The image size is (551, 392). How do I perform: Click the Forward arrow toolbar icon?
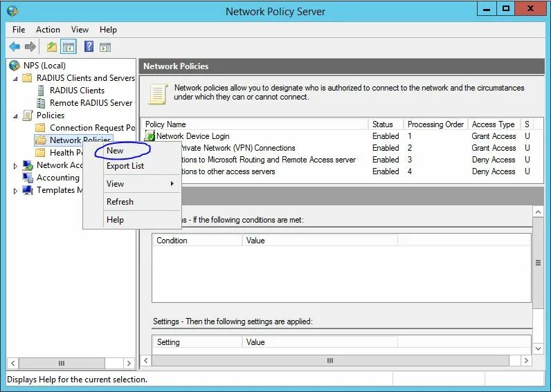(30, 47)
